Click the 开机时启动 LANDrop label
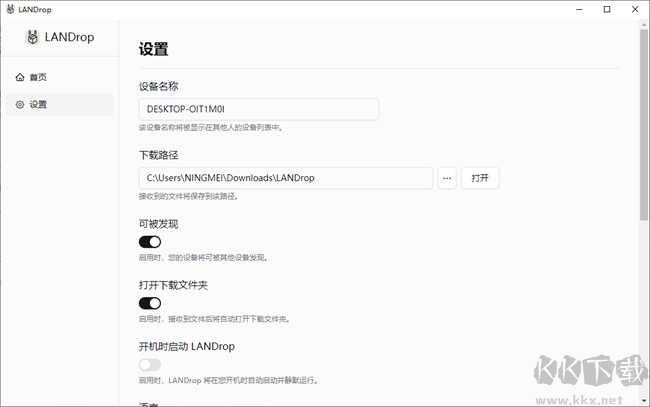Image resolution: width=650 pixels, height=407 pixels. coord(187,346)
